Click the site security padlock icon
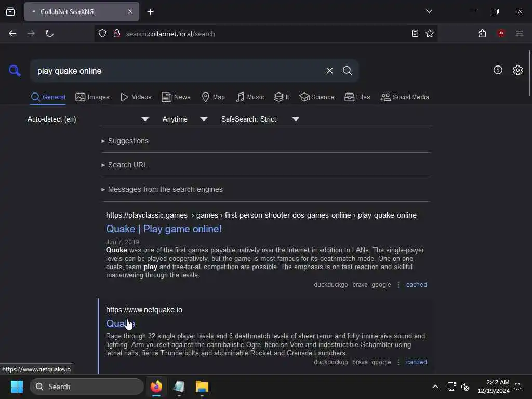 coord(117,34)
